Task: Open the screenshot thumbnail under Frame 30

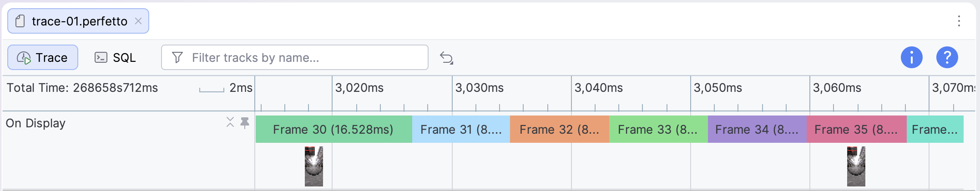Action: [x=314, y=166]
